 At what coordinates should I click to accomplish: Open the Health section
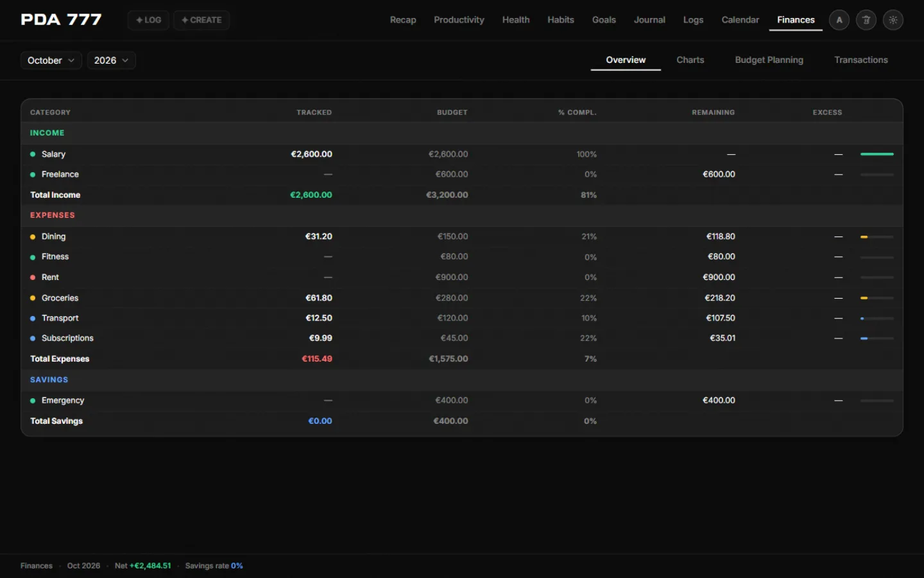pyautogui.click(x=516, y=20)
